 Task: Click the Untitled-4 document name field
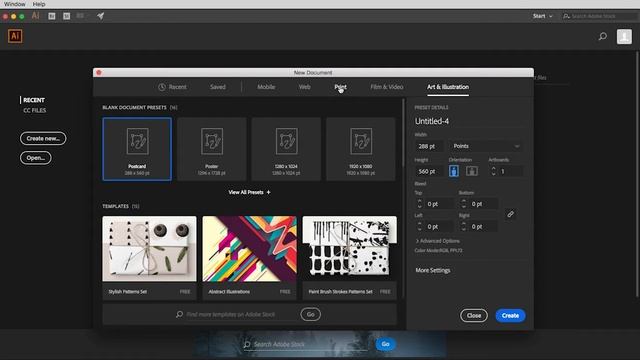tap(469, 121)
